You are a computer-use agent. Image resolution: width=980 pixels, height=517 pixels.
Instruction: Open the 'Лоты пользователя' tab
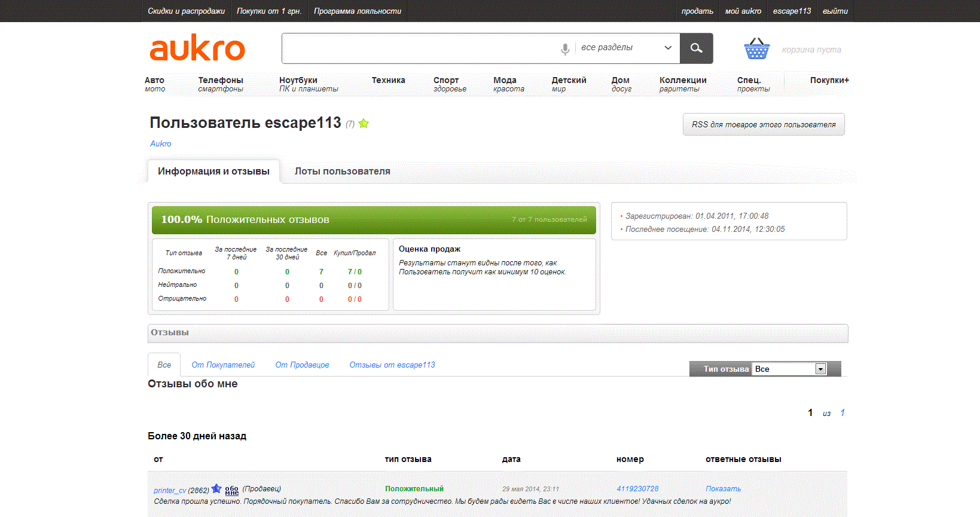tap(343, 172)
